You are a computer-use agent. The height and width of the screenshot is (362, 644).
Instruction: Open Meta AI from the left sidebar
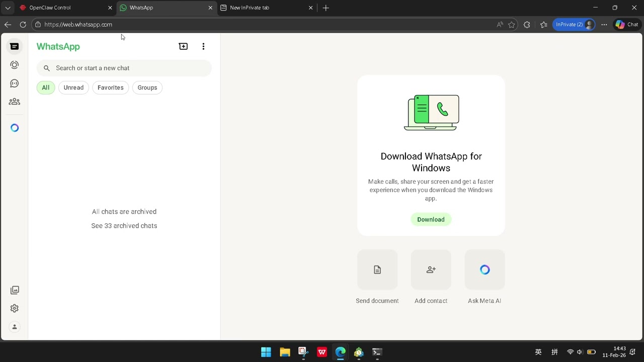pyautogui.click(x=15, y=128)
